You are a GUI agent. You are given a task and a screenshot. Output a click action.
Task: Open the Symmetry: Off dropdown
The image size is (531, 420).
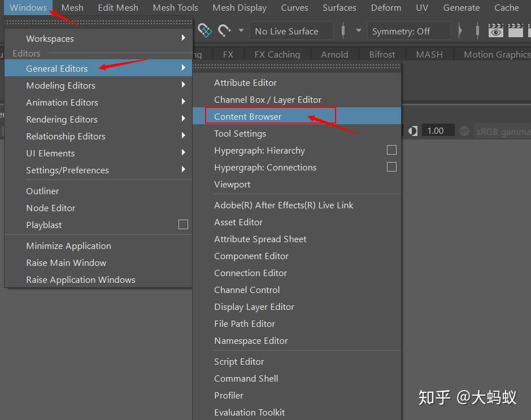(409, 31)
